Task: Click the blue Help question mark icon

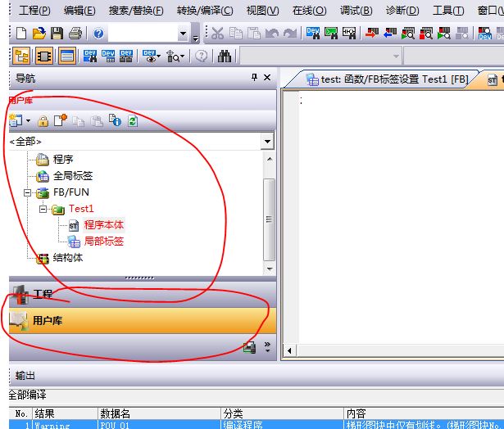Action: [x=98, y=34]
